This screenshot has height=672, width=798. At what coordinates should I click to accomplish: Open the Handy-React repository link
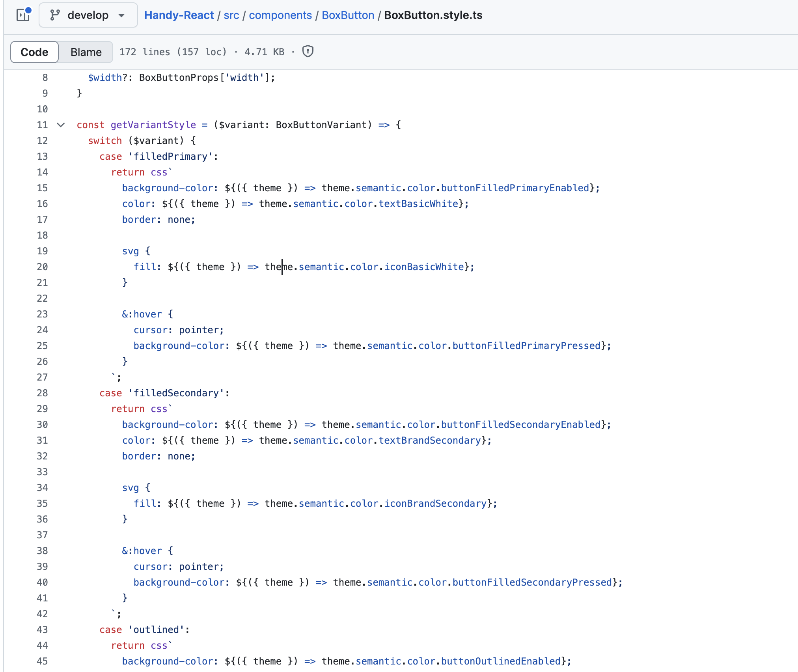coord(179,15)
